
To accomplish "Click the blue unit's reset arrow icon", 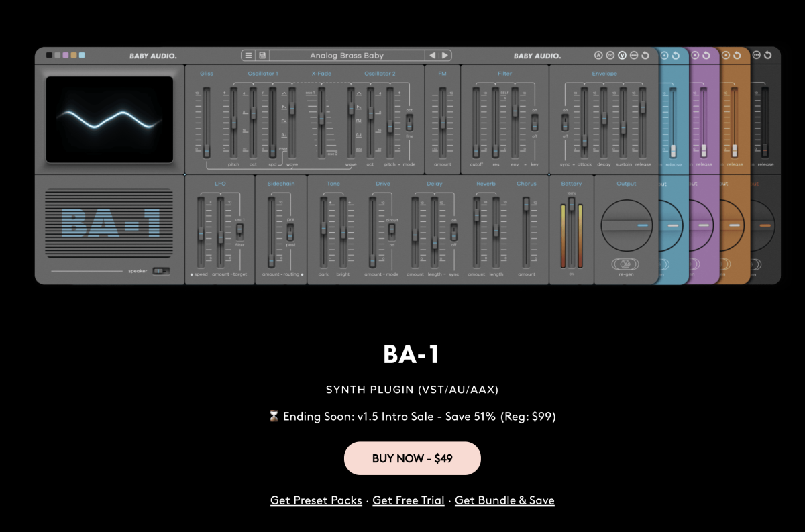I will coord(676,56).
